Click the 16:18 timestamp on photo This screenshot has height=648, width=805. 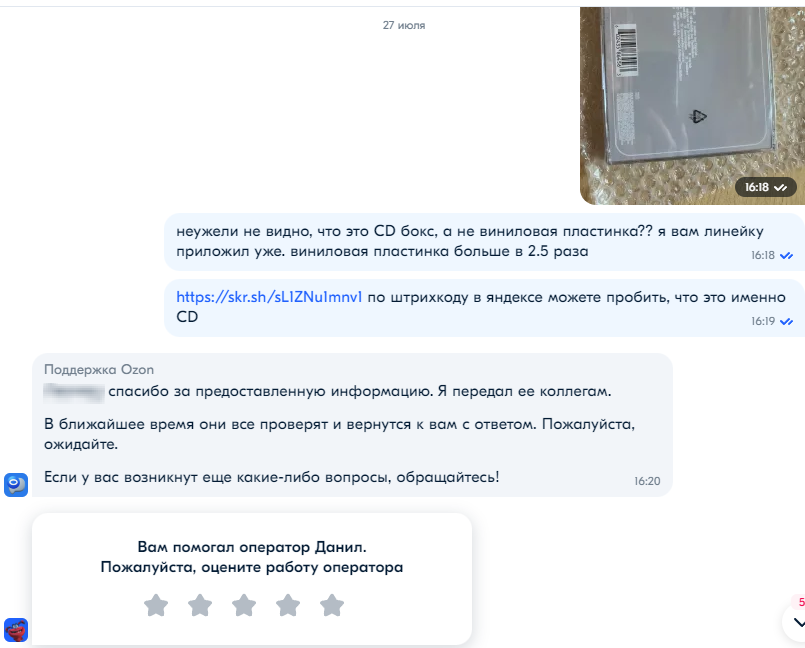click(757, 187)
